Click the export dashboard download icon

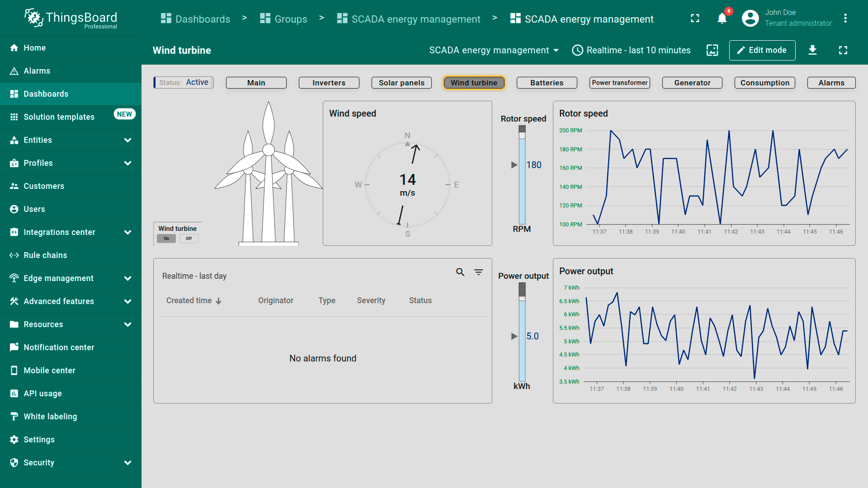(x=812, y=50)
